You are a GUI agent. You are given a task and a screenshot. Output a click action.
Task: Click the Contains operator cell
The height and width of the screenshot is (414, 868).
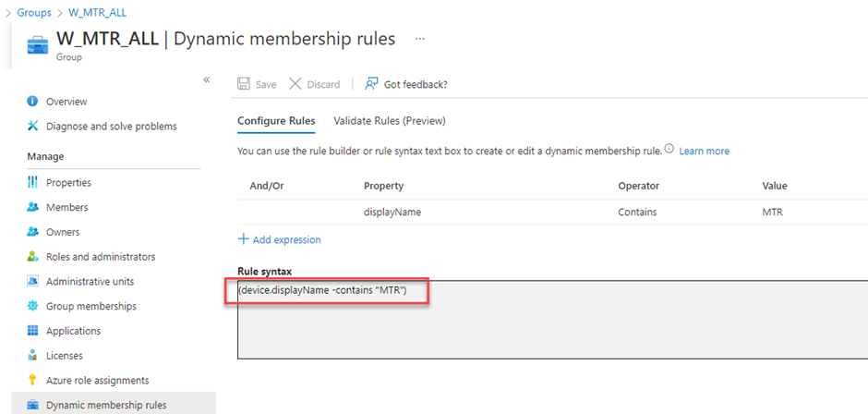tap(637, 212)
